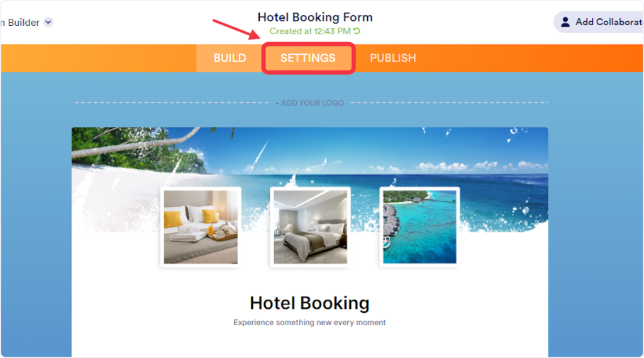Screen dimensions: 644x358
Task: Open the SETTINGS tab
Action: click(308, 58)
